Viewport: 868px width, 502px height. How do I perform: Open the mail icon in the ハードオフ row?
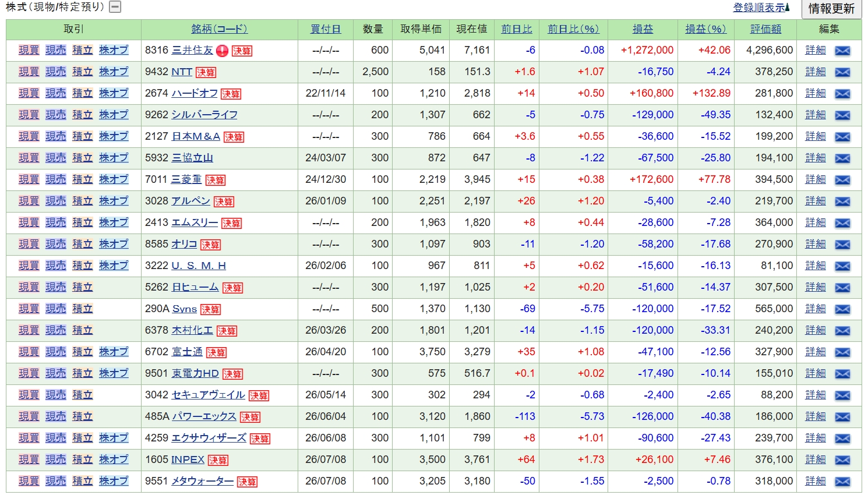pos(842,94)
